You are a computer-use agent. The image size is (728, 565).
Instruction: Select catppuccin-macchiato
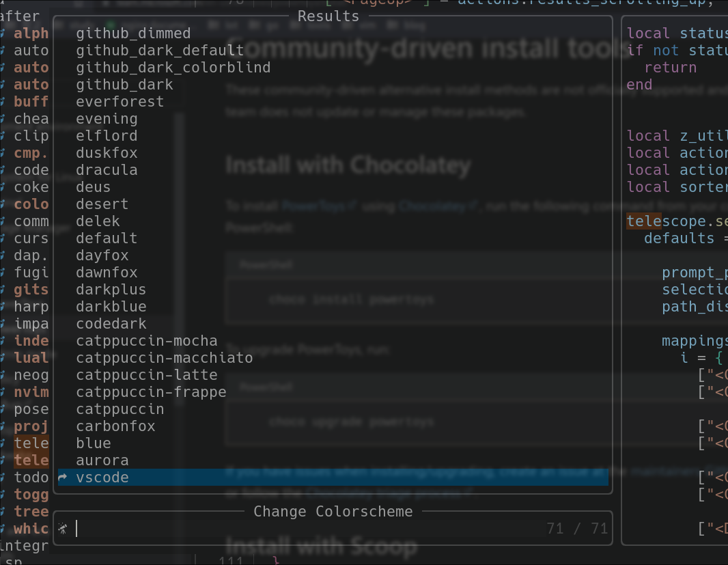[x=165, y=358]
